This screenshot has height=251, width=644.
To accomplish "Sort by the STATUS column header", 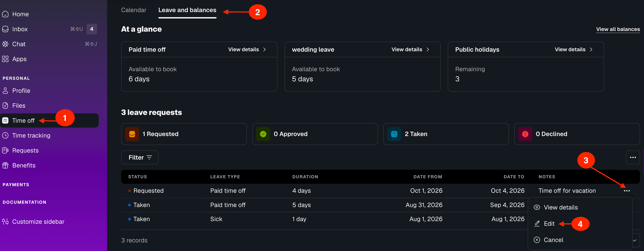I will [137, 177].
